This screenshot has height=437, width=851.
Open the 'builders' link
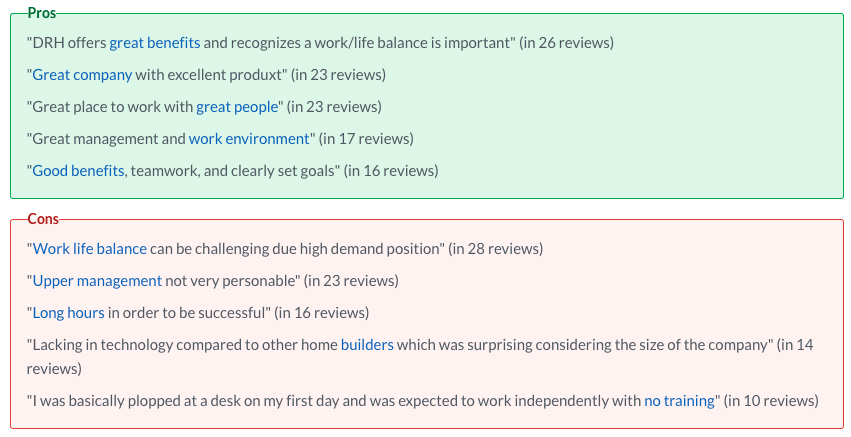coord(367,345)
